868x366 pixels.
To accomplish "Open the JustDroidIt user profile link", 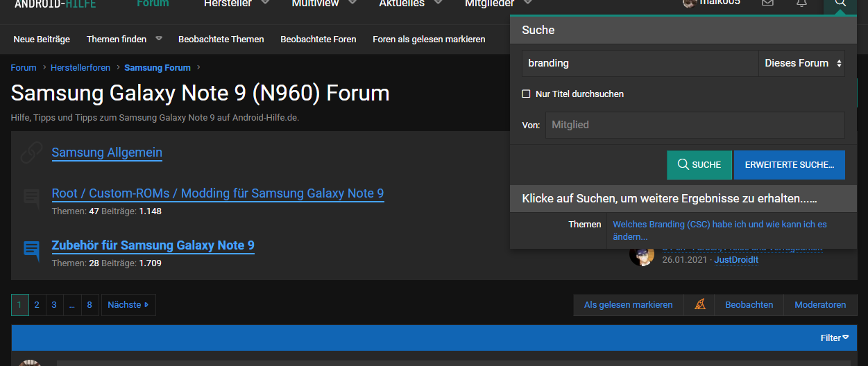I will point(736,260).
